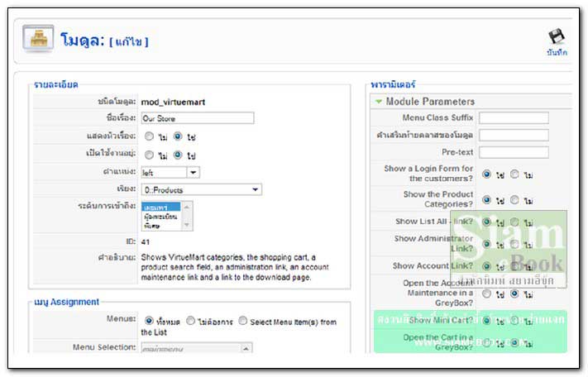Click the ID value 41
This screenshot has height=377, width=588.
point(146,242)
